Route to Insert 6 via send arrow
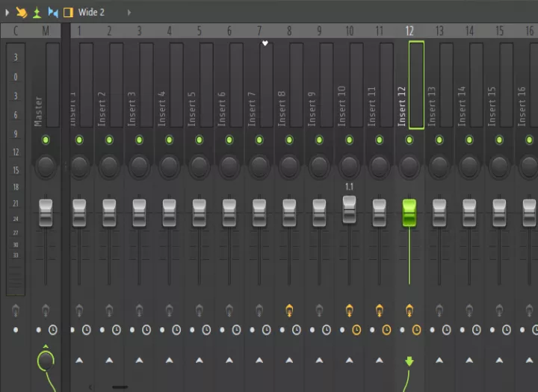Image resolution: width=538 pixels, height=392 pixels. 229,360
